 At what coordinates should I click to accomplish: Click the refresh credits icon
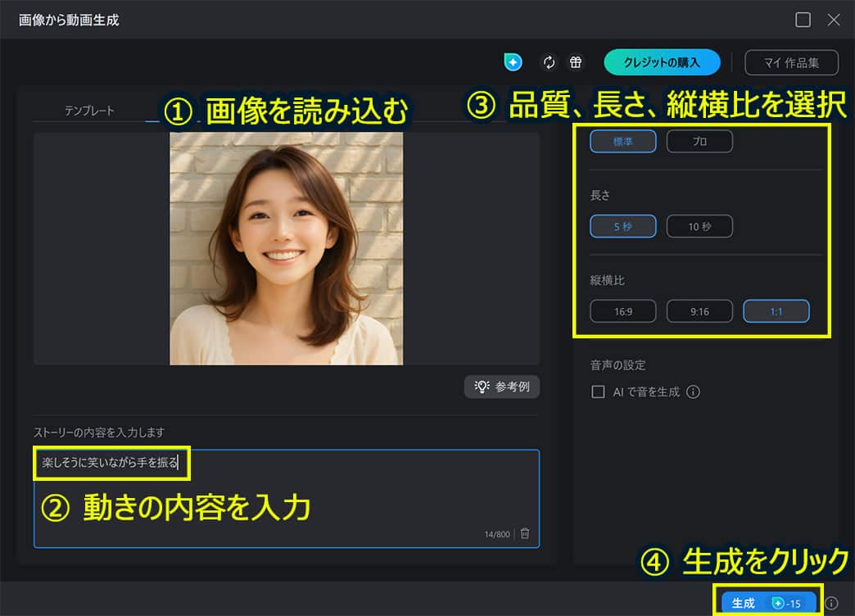pos(550,62)
